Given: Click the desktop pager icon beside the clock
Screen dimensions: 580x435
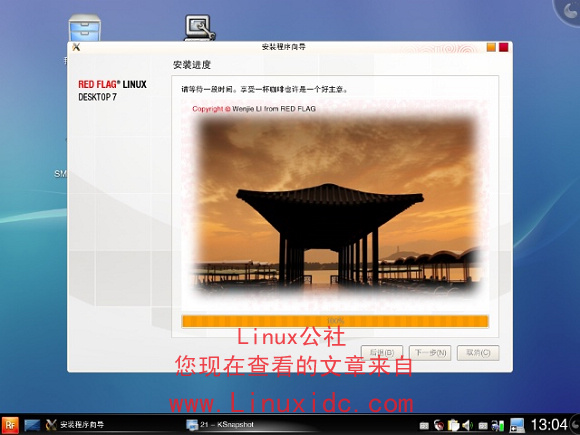Looking at the screenshot, I should coord(517,425).
